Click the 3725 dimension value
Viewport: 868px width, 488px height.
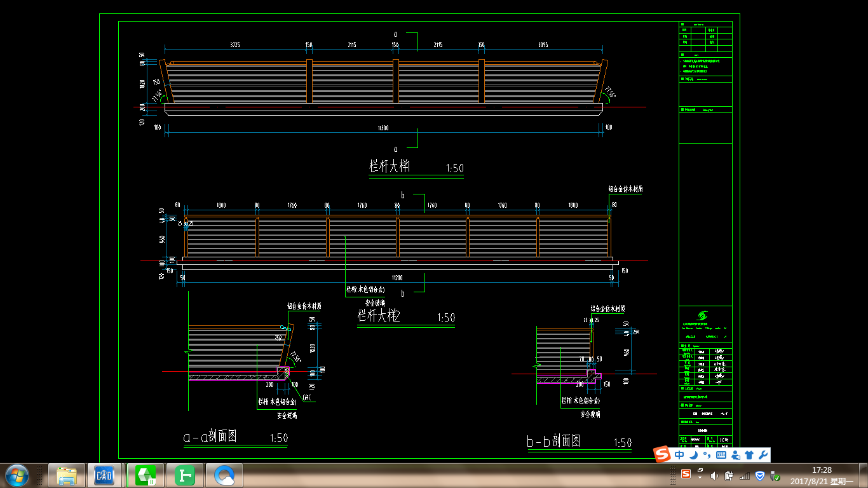(x=235, y=45)
